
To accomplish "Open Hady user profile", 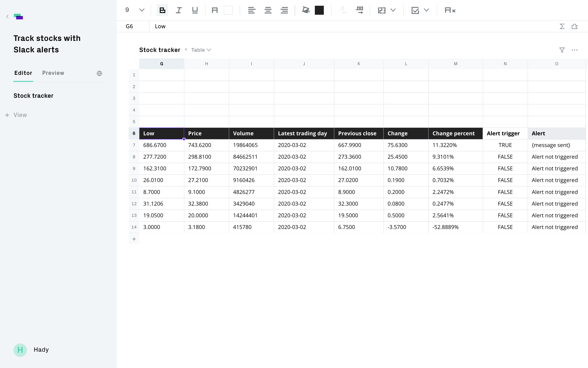I will tap(41, 350).
